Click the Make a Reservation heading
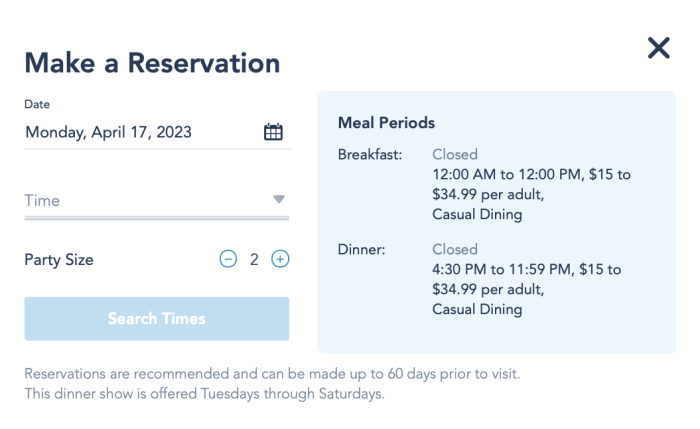 [x=152, y=63]
